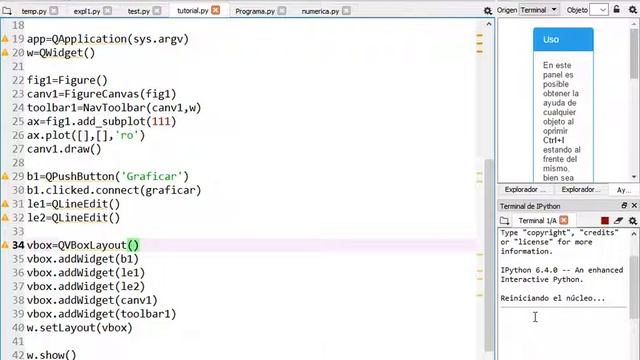Select the Terminal 1/A tab
Image resolution: width=640 pixels, height=360 pixels.
pyautogui.click(x=537, y=221)
